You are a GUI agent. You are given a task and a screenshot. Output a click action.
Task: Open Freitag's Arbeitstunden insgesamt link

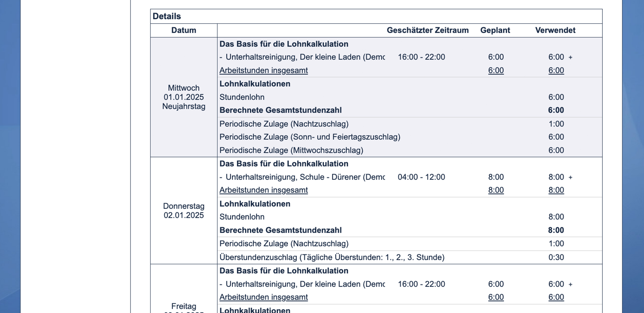coord(264,297)
